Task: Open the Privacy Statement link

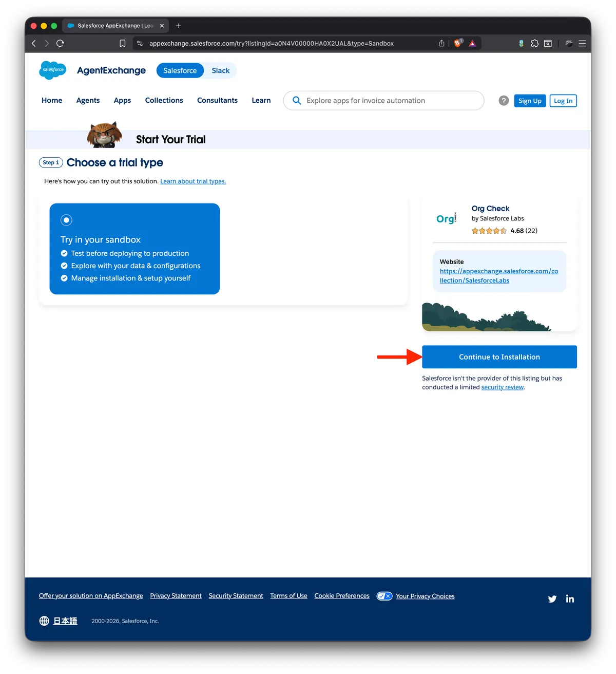Action: [x=176, y=596]
